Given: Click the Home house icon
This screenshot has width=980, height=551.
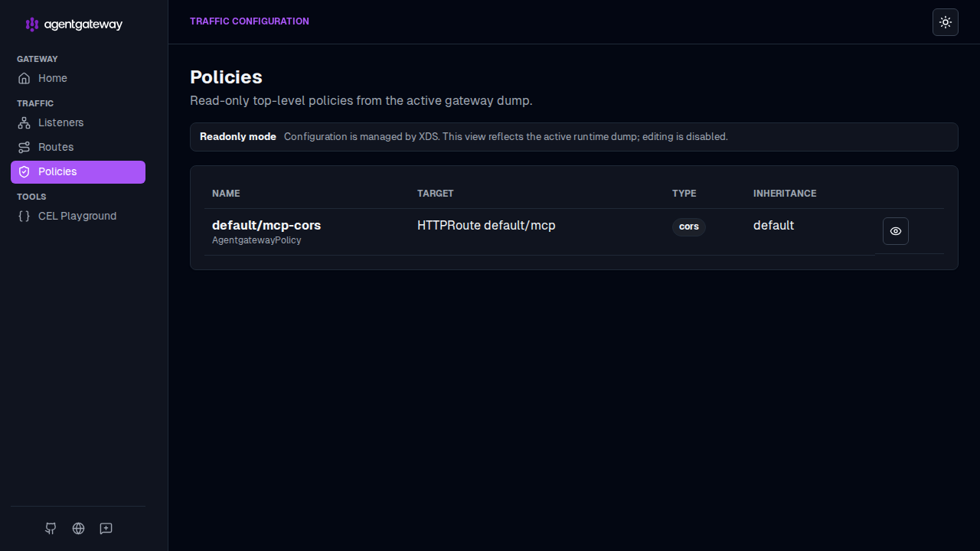Looking at the screenshot, I should pos(24,78).
